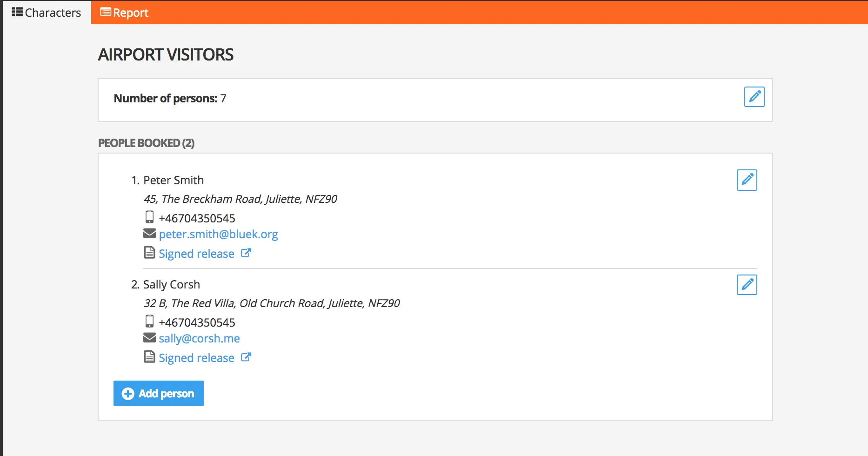Click the Number of persons: 7 text
868x456 pixels.
[x=170, y=98]
